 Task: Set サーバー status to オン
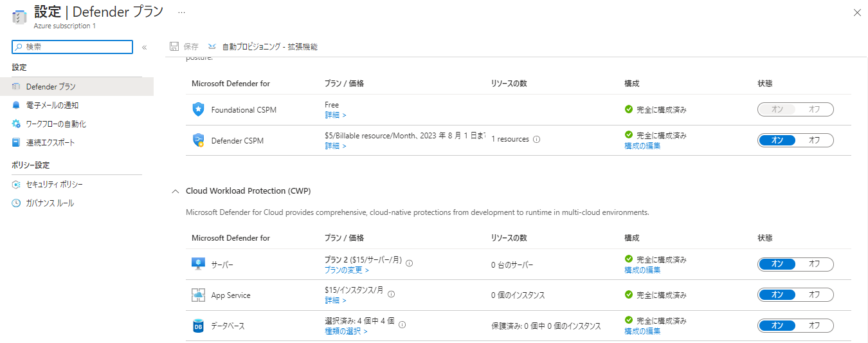point(777,264)
